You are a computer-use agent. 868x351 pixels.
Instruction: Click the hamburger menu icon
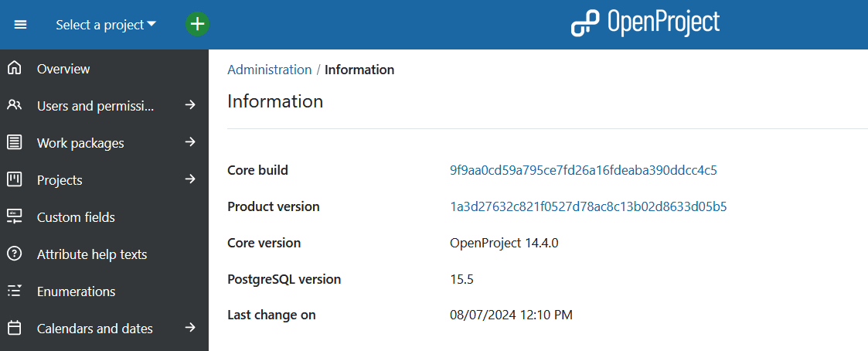click(x=21, y=25)
